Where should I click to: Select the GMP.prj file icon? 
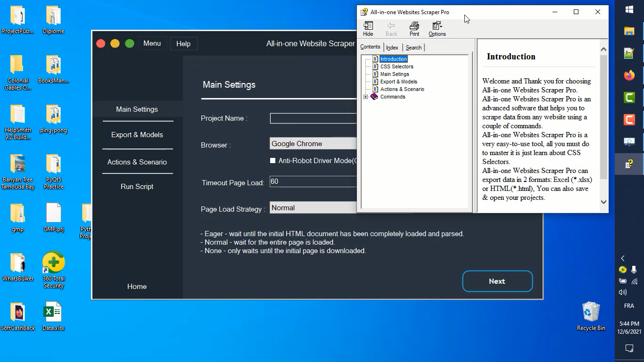click(x=53, y=218)
